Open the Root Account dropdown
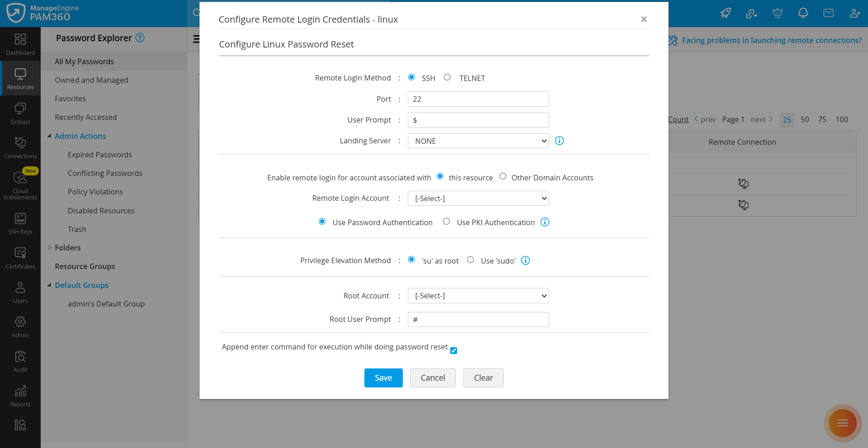 pyautogui.click(x=478, y=295)
